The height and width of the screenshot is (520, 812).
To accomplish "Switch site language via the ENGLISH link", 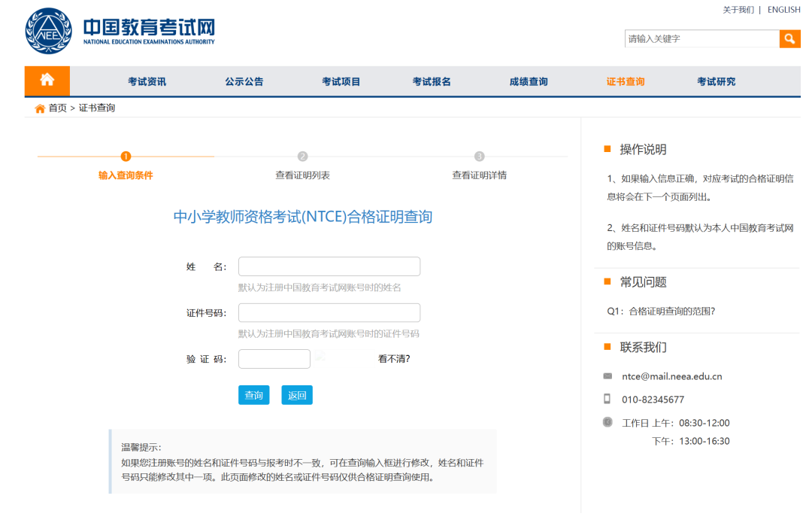I will (x=784, y=9).
